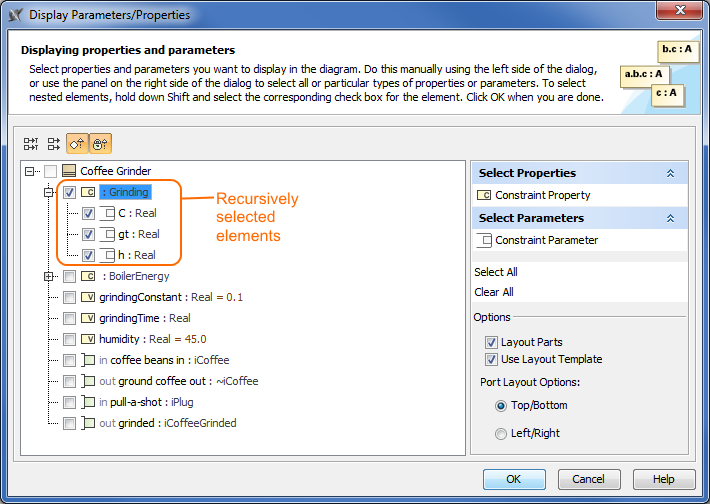710x504 pixels.
Task: Click the Select All link
Action: pyautogui.click(x=496, y=272)
